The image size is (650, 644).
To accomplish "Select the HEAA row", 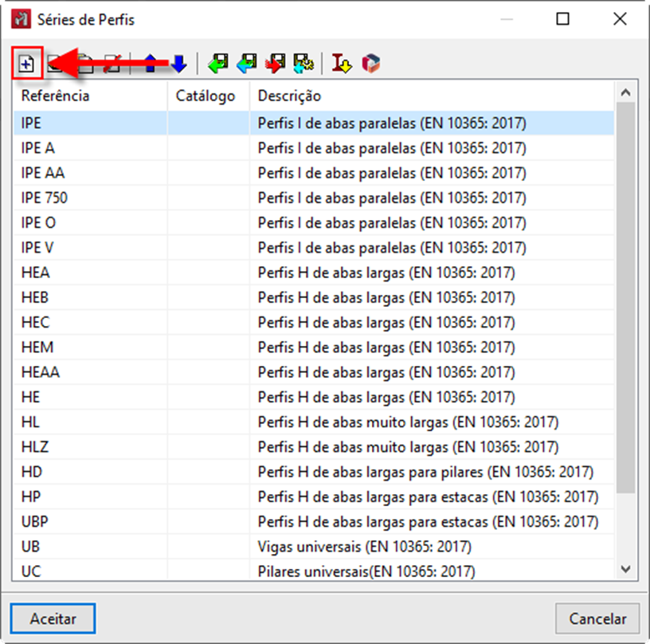I will pos(314,372).
